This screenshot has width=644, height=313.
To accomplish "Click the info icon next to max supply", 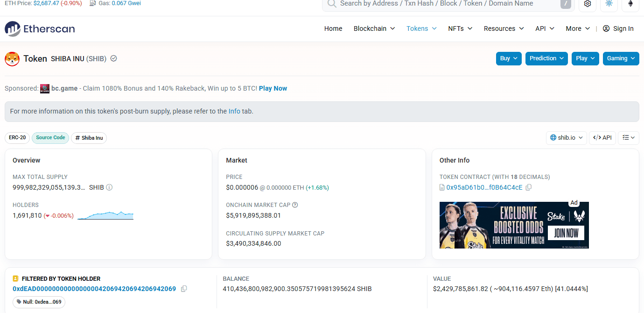I will (x=109, y=187).
